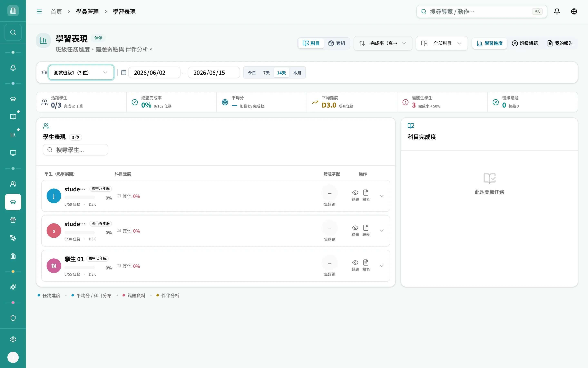
Task: Expand the 學生 01 row chevron
Action: click(x=382, y=266)
